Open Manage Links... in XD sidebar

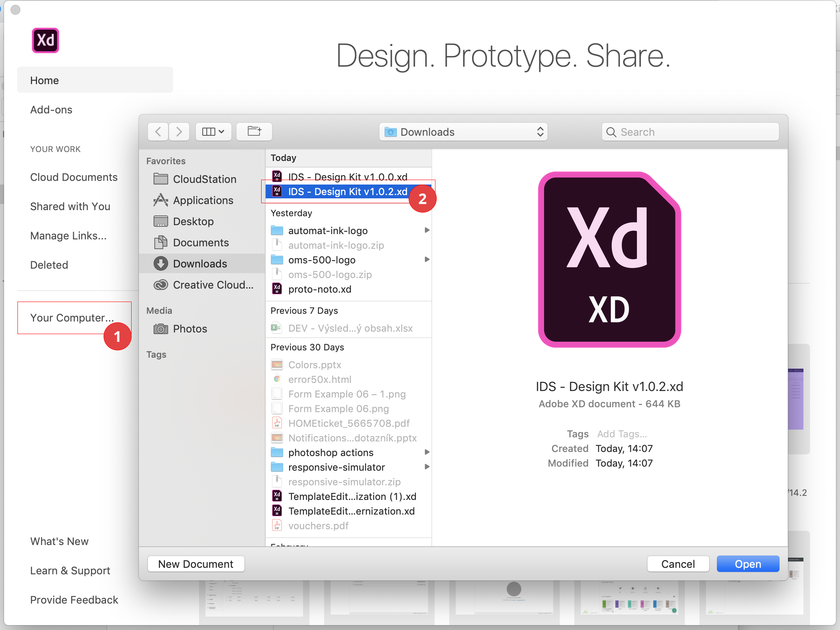pyautogui.click(x=68, y=236)
